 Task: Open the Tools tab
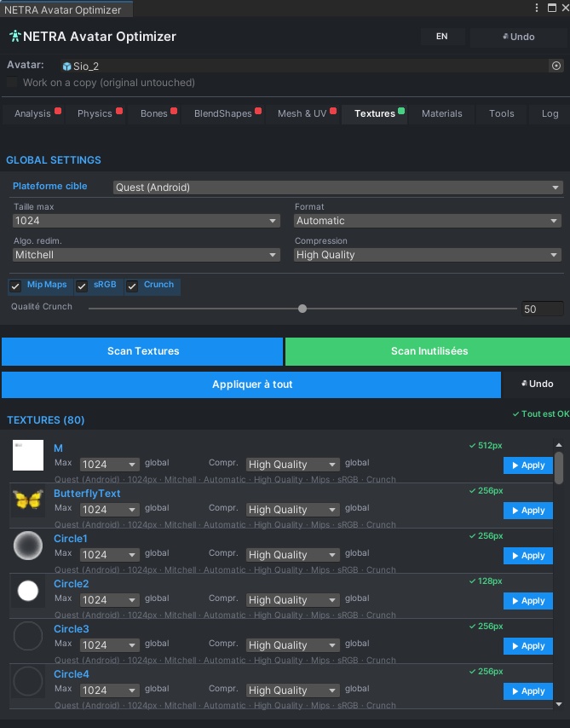pos(502,113)
